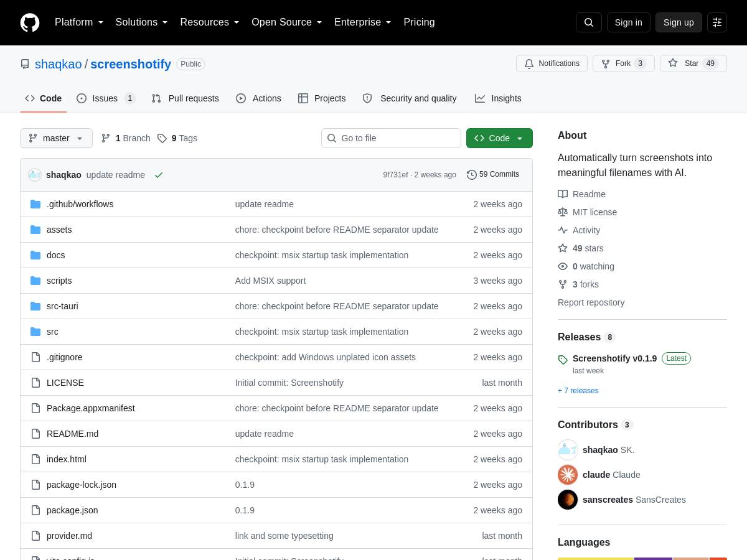Open shaqkao's avatar in commit bar

coord(35,175)
